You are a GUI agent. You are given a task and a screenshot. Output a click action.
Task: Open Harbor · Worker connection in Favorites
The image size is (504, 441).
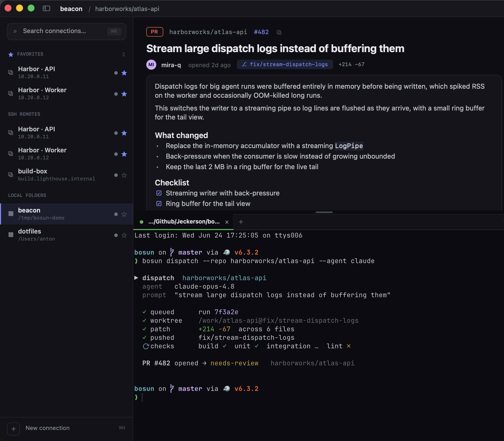pyautogui.click(x=67, y=94)
